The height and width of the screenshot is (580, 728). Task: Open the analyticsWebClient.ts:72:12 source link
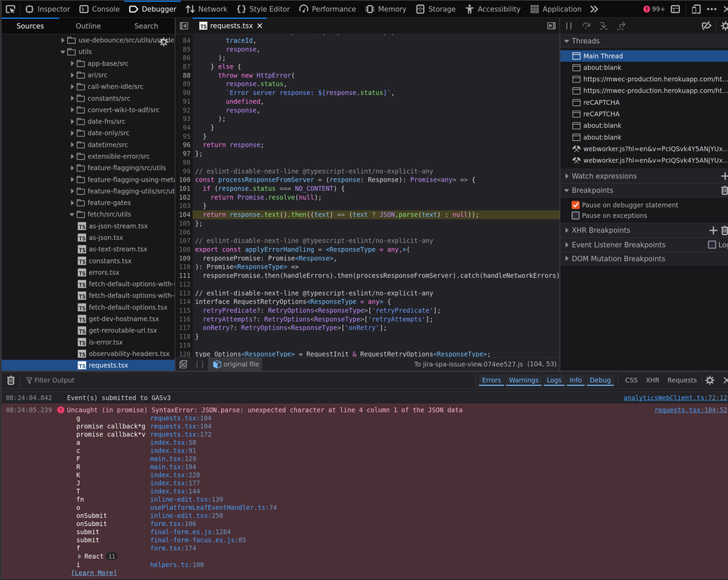675,398
